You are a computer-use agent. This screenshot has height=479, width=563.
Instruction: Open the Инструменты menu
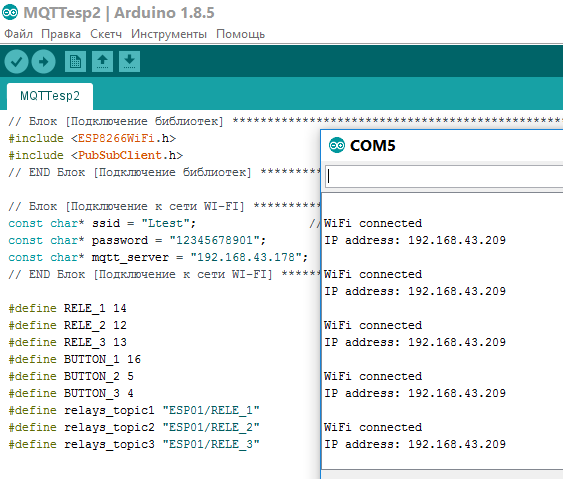click(x=169, y=34)
